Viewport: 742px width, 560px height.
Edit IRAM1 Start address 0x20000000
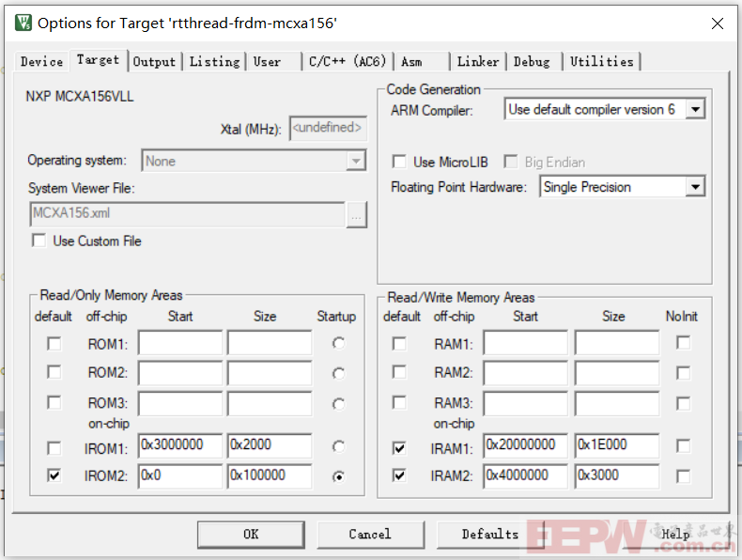525,445
